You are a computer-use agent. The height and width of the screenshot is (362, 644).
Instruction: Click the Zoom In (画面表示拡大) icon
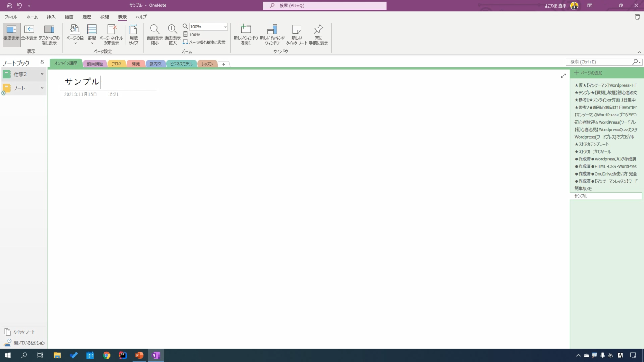[x=172, y=30]
